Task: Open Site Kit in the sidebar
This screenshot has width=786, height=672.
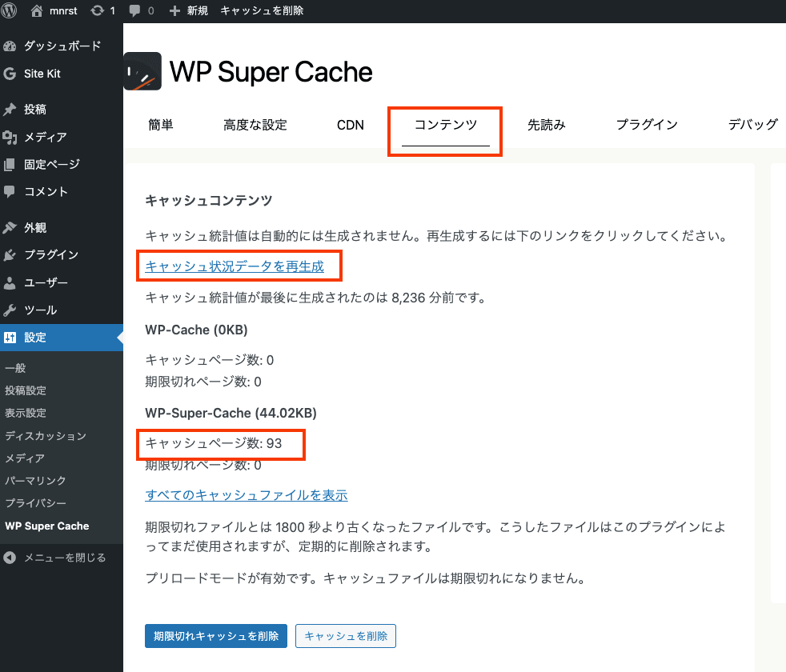Action: tap(42, 74)
